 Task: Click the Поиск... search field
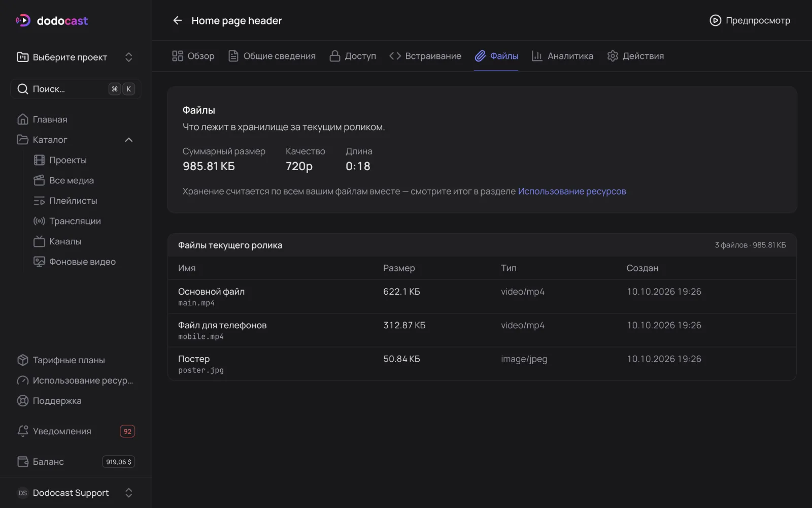pyautogui.click(x=76, y=89)
